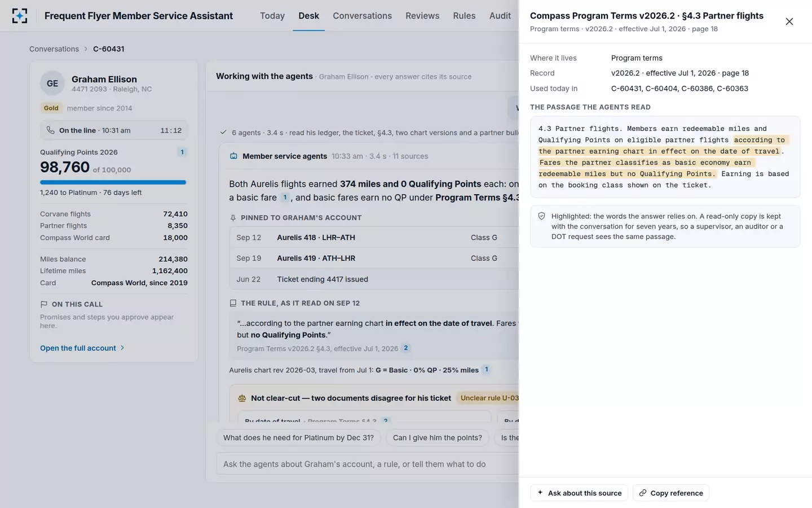The width and height of the screenshot is (812, 508).
Task: Click the Conversations breadcrumb link
Action: [x=54, y=49]
